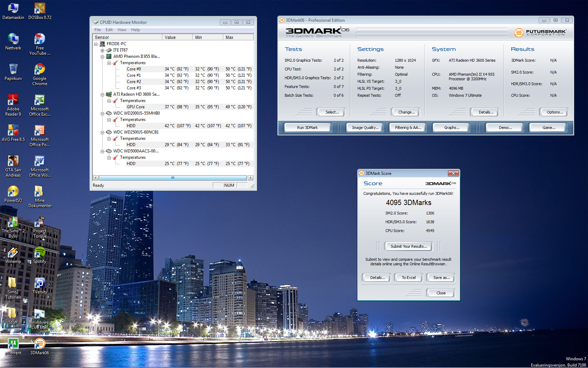
Task: Click Select... under Tests
Action: [332, 112]
